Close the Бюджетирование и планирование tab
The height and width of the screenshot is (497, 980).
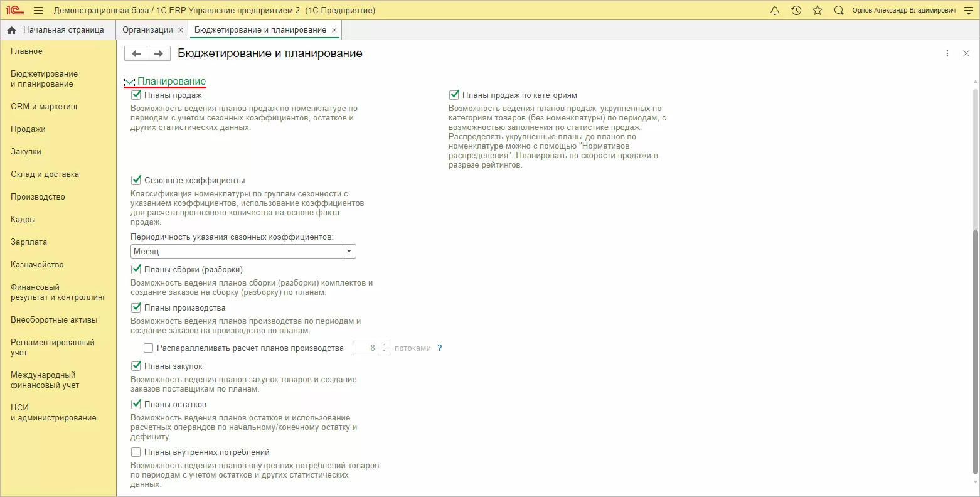point(334,30)
